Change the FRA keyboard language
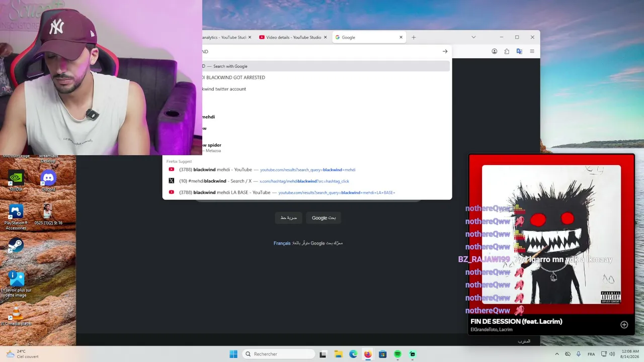This screenshot has width=644, height=362. coord(591,354)
